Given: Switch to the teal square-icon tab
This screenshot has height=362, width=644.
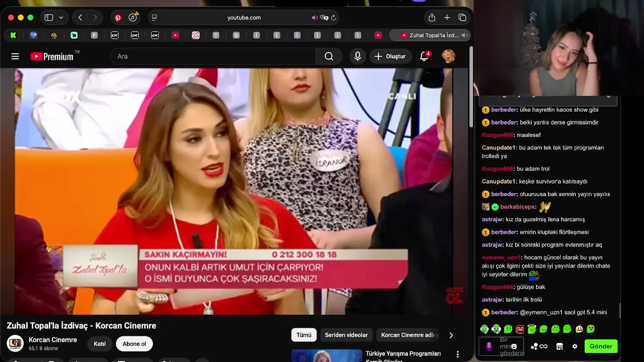Looking at the screenshot, I should 74,35.
